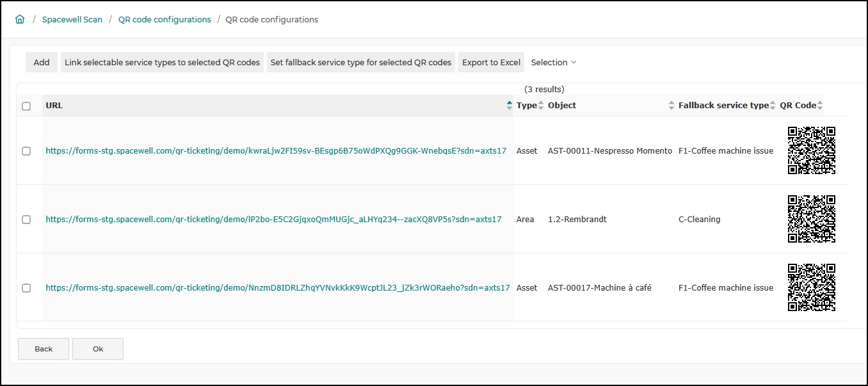Click the Area type cell

tap(525, 220)
